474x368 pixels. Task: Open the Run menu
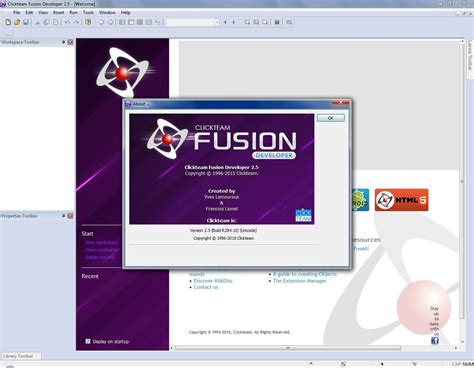[73, 12]
